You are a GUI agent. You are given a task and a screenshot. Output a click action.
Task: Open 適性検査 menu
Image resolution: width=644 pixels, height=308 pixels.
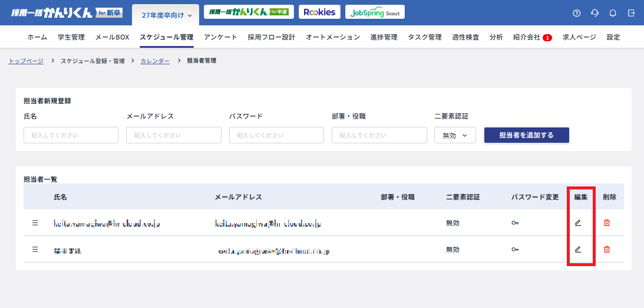[x=465, y=37]
